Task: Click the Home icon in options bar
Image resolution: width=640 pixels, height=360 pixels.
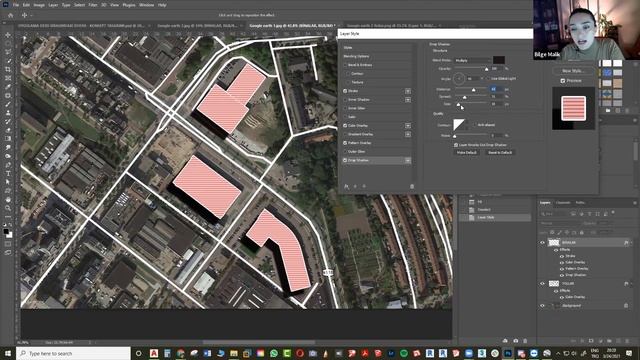Action: click(x=11, y=15)
